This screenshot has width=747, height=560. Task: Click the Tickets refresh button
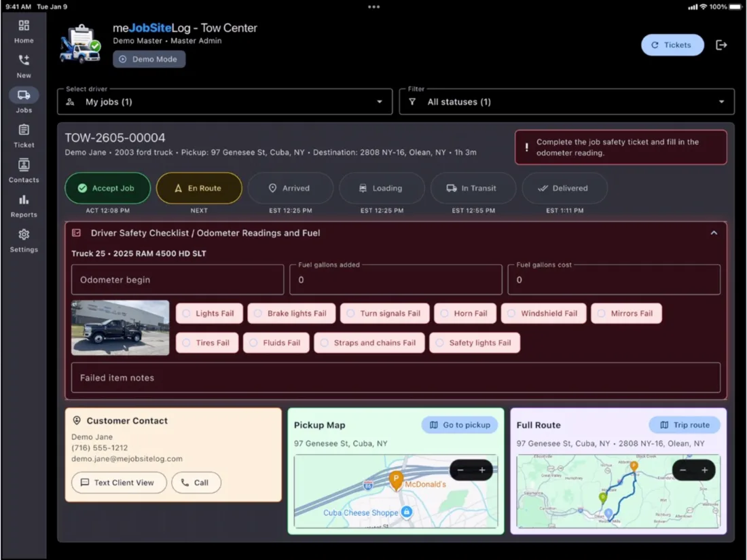[x=672, y=45]
